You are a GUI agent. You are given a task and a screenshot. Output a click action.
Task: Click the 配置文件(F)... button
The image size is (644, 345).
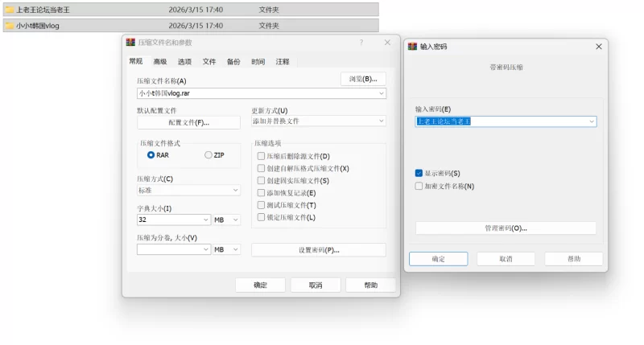tap(188, 123)
